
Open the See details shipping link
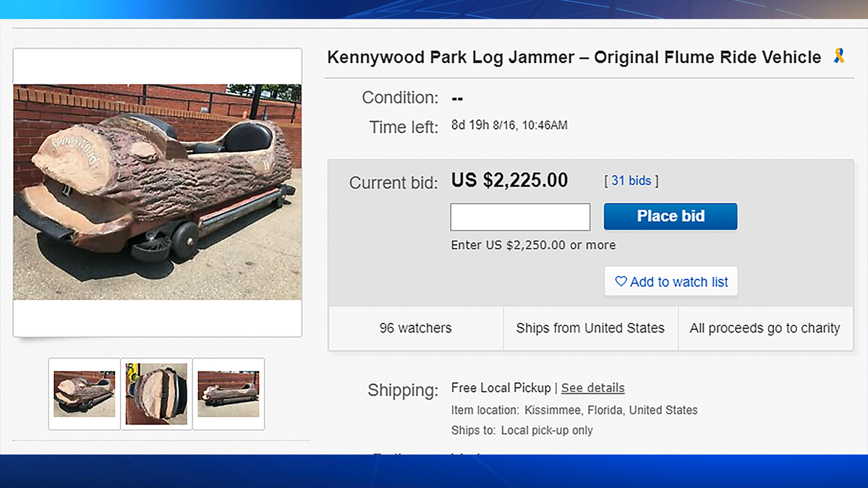[592, 388]
